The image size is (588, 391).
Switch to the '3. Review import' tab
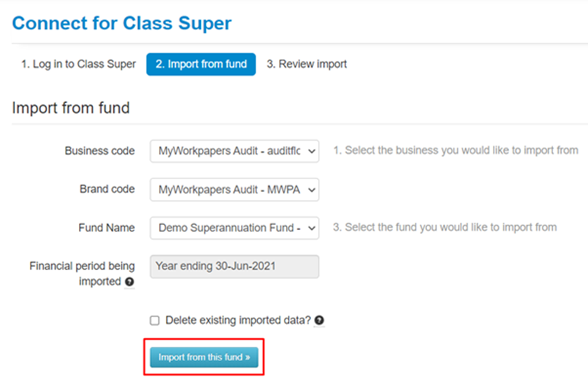pyautogui.click(x=307, y=64)
